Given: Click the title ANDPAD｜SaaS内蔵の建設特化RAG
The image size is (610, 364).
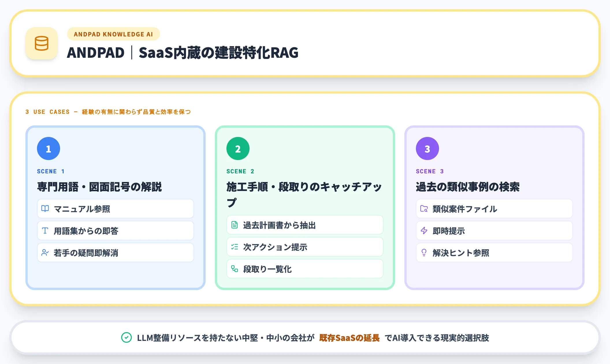Looking at the screenshot, I should [183, 53].
